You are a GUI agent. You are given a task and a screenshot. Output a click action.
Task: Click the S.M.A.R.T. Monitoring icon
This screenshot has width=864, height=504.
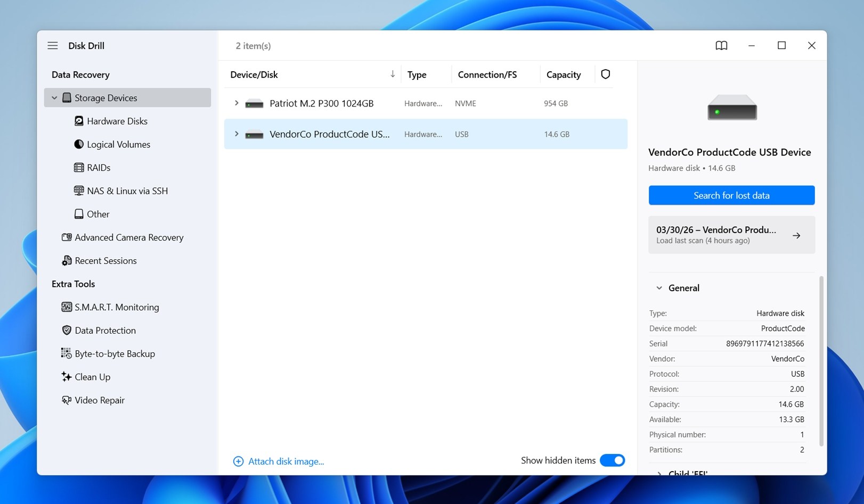pyautogui.click(x=67, y=307)
